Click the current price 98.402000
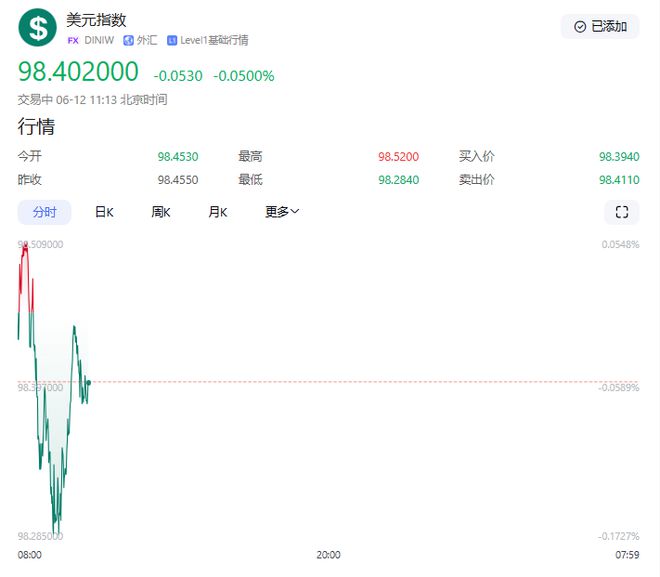660x577 pixels. point(78,71)
